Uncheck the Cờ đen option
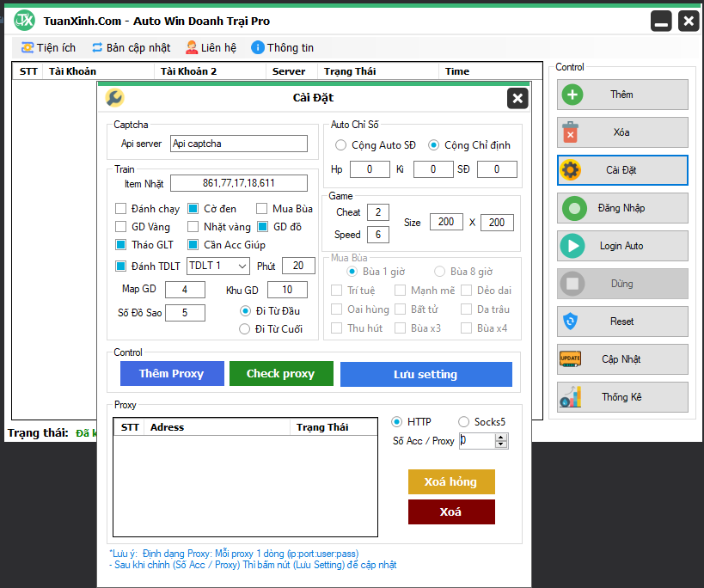 coord(193,209)
